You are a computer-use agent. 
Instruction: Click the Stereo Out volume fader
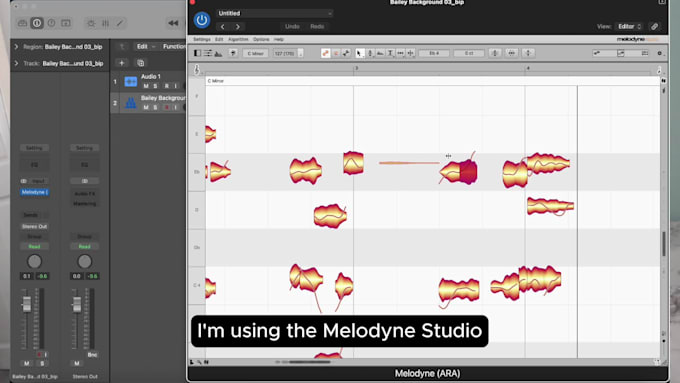[77, 304]
